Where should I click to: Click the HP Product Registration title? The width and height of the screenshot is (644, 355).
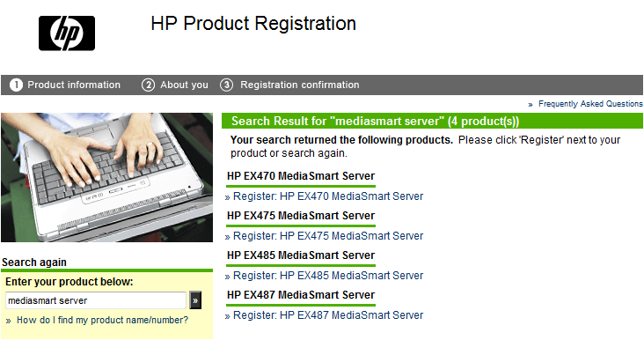[253, 24]
